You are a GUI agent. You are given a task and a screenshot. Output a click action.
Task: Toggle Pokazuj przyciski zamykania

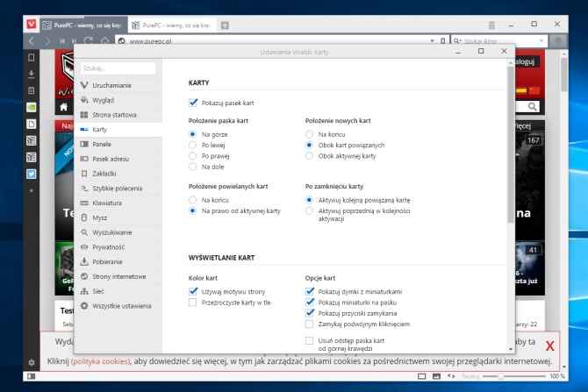tap(310, 313)
